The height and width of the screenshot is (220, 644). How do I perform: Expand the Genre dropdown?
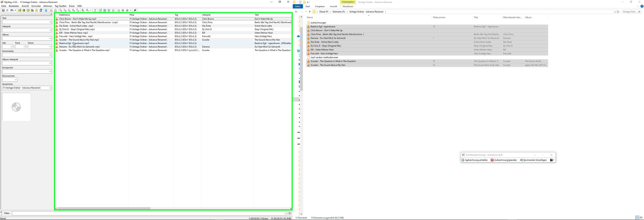50,47
